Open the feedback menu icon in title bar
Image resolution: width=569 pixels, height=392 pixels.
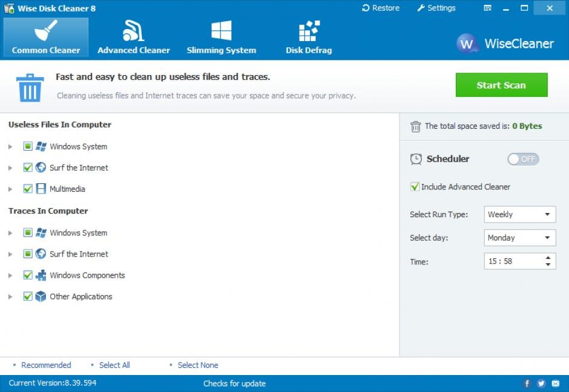pos(488,8)
